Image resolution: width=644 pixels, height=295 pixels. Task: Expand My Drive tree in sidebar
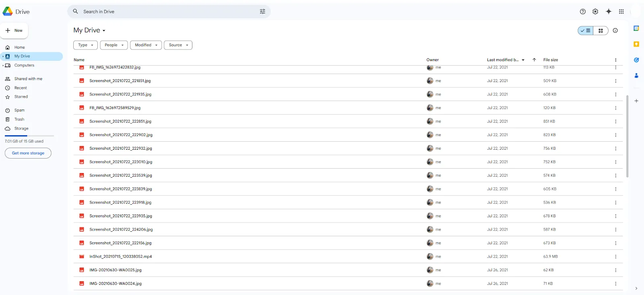(3, 56)
